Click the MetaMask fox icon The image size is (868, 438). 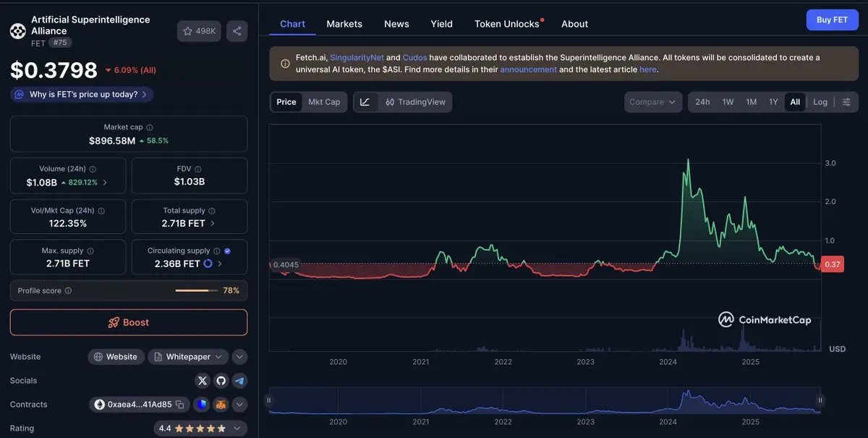[x=221, y=405]
